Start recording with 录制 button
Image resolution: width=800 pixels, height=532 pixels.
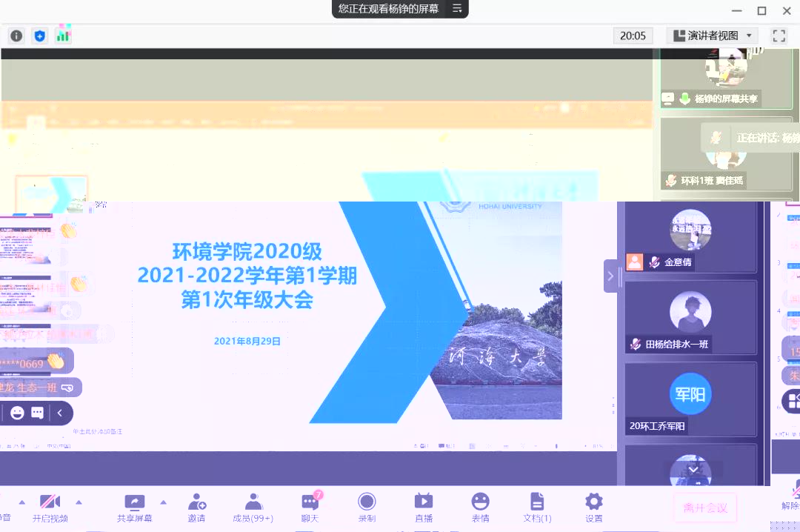tap(367, 508)
